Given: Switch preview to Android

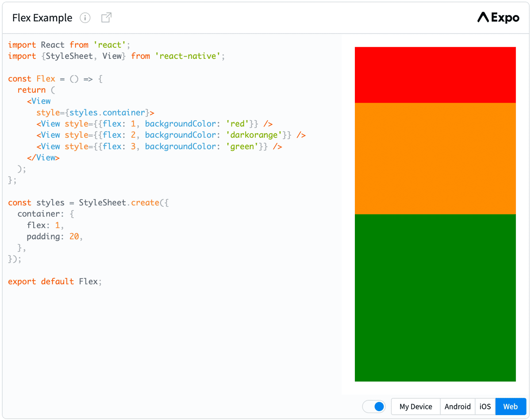Looking at the screenshot, I should click(458, 406).
